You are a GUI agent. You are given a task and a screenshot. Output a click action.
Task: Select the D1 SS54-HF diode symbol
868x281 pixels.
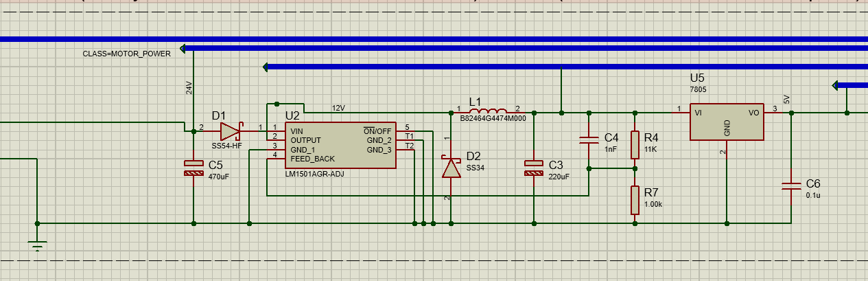pos(232,128)
